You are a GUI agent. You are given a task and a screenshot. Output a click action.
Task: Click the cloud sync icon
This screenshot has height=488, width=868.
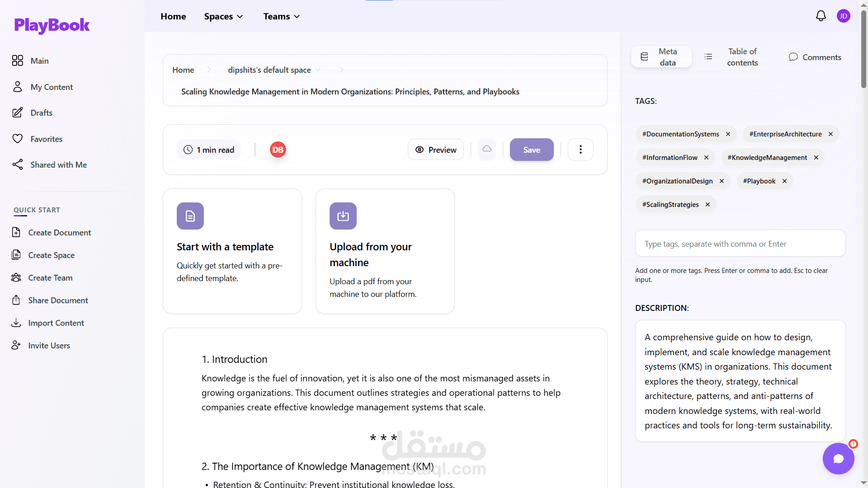coord(487,149)
